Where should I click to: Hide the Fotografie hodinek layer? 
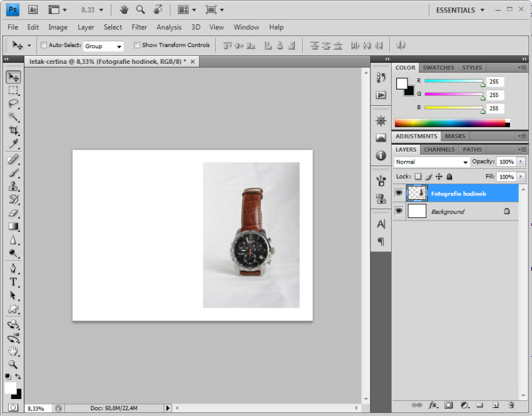399,194
